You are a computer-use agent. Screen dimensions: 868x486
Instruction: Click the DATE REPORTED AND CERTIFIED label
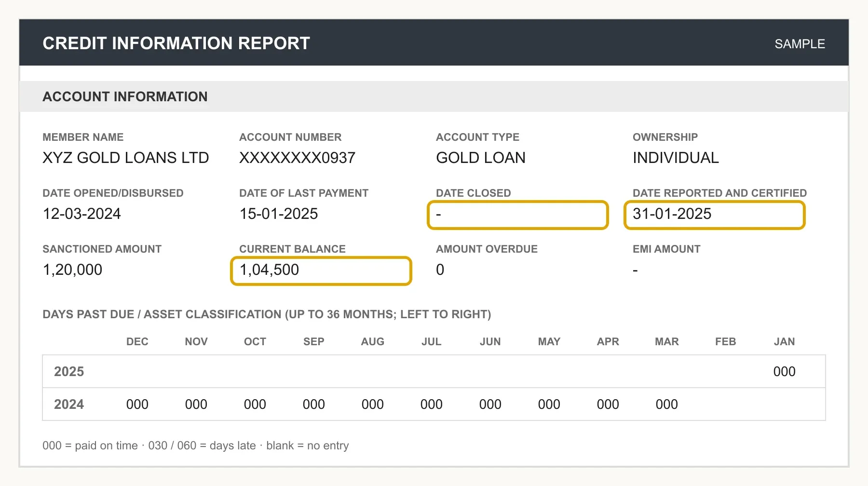(x=719, y=193)
